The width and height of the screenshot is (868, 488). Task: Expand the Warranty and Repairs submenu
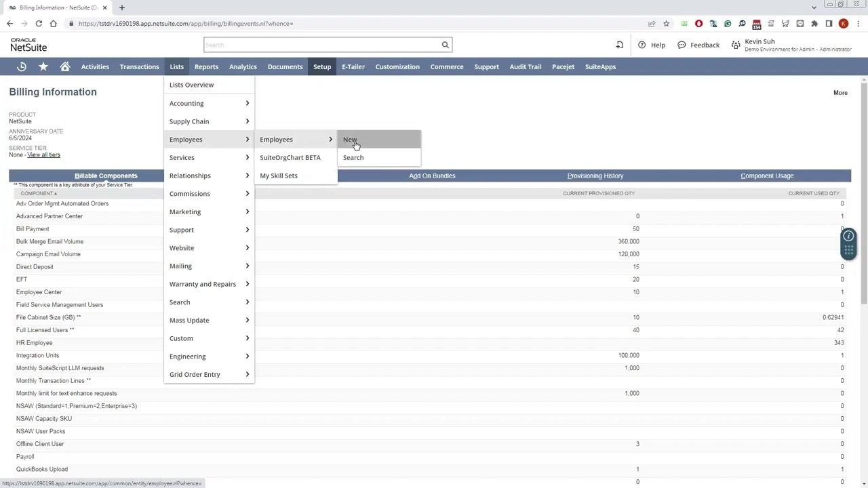tap(209, 284)
